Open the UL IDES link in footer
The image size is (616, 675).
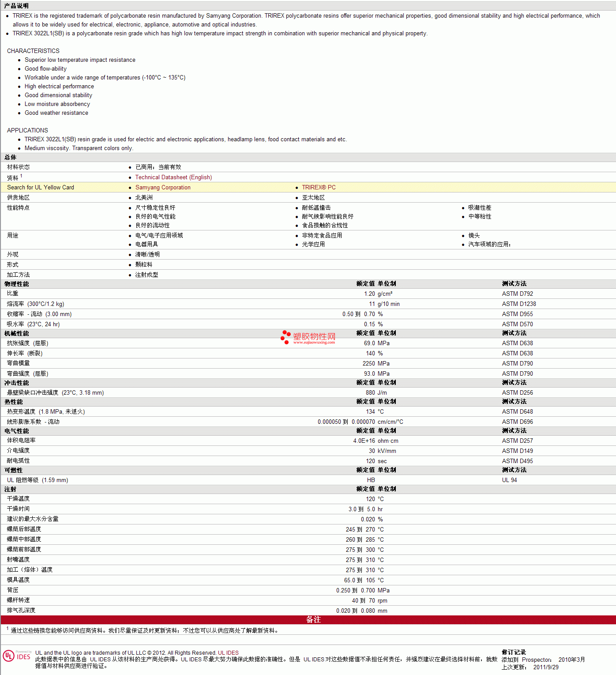point(228,653)
